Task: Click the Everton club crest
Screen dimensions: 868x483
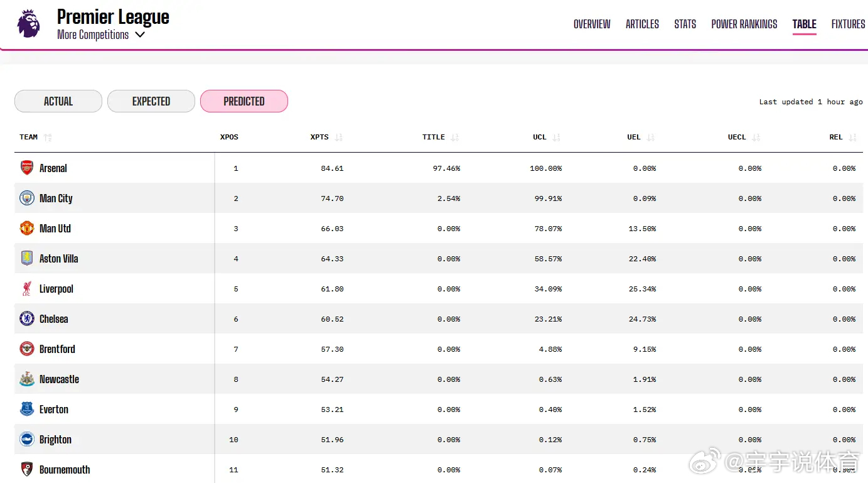Action: tap(26, 409)
